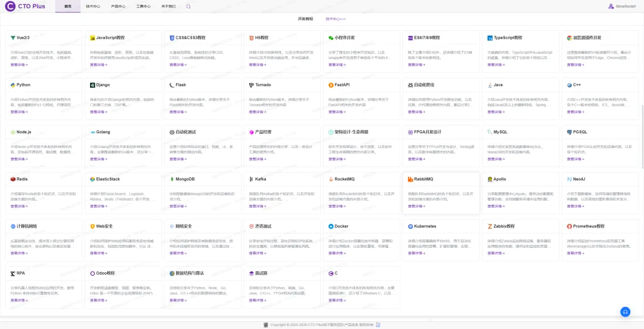Open the 关于我们 menu
Viewport: 644px width, 329px height.
point(168,7)
